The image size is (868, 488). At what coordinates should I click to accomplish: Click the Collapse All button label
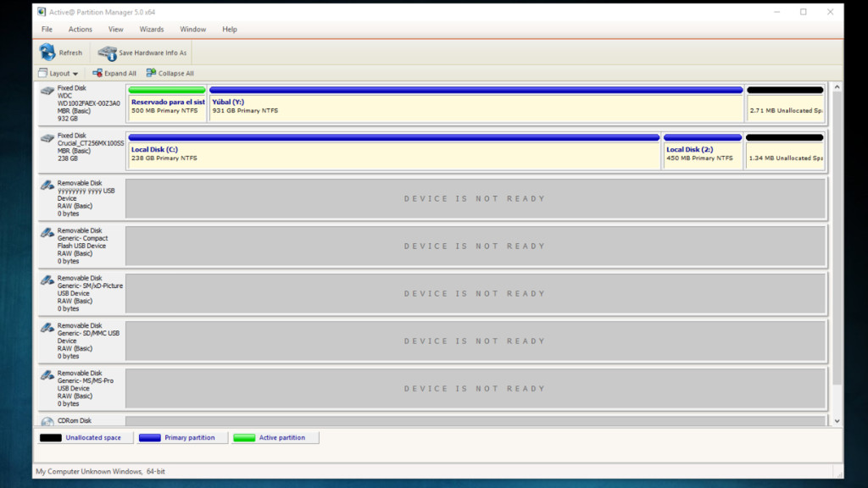tap(176, 74)
